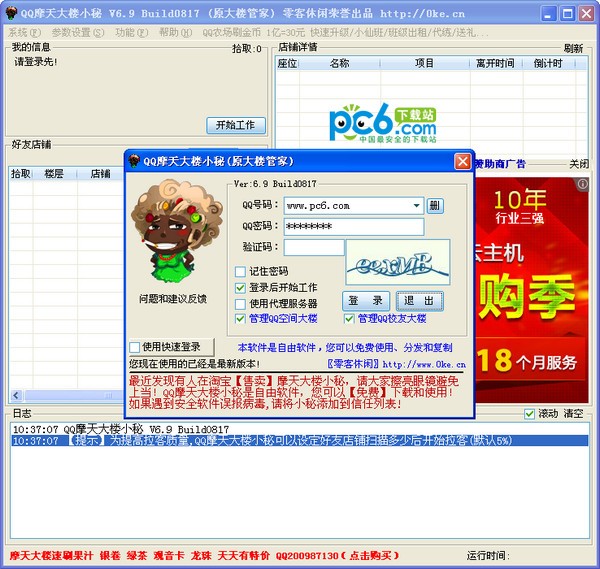The height and width of the screenshot is (569, 600).
Task: Toggle 使用快速登录 checkbox
Action: (135, 347)
